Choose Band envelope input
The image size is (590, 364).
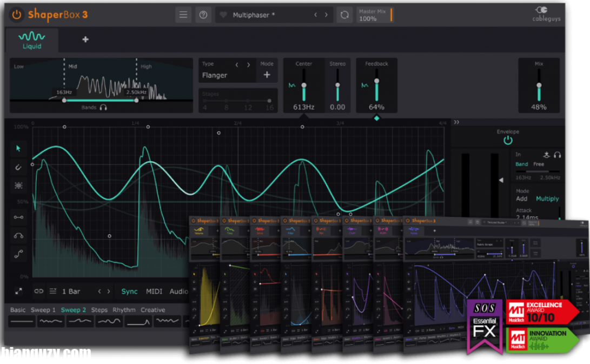[521, 164]
